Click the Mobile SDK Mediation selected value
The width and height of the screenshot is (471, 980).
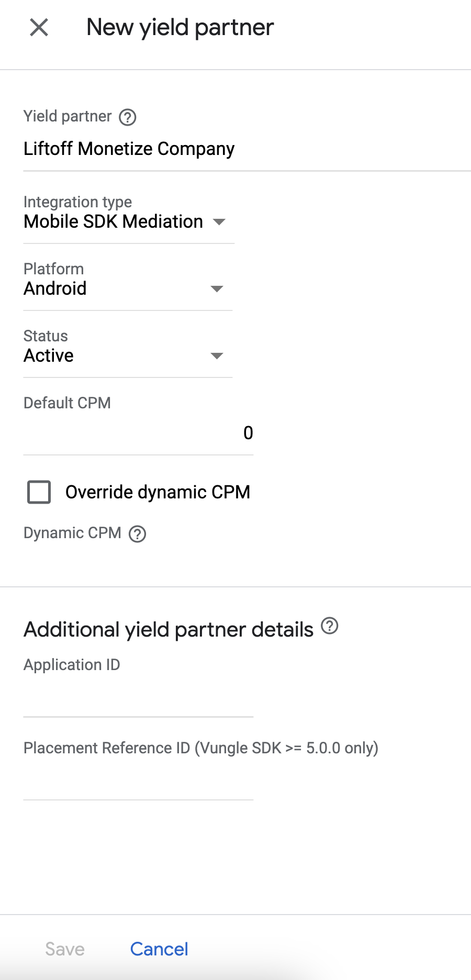[x=113, y=222]
